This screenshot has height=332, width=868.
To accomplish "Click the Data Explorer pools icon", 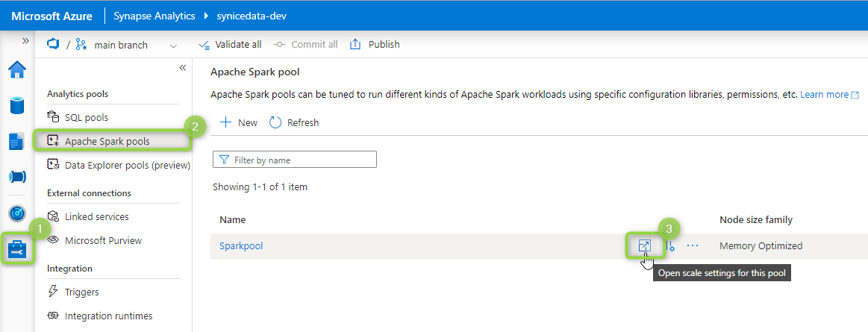I will tap(53, 164).
